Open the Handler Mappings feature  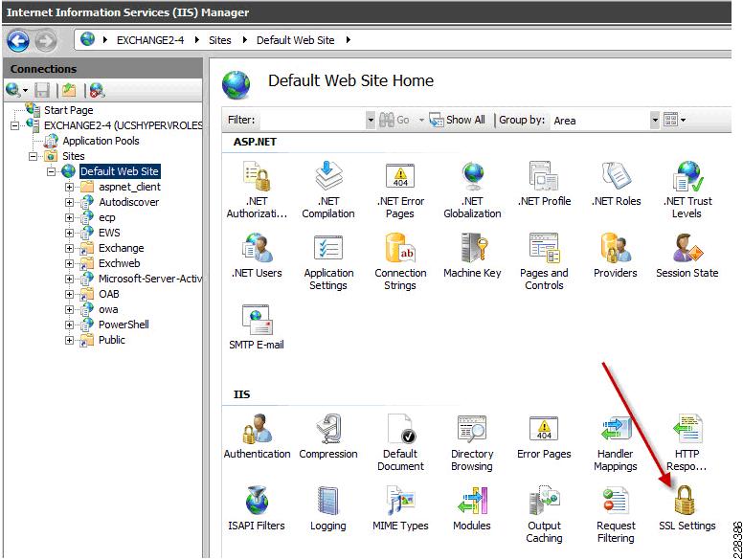point(615,442)
